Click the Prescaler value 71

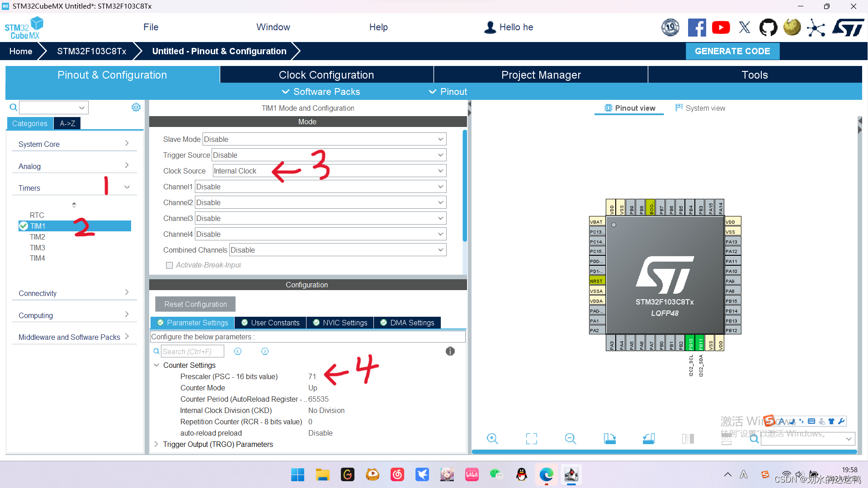click(x=312, y=376)
